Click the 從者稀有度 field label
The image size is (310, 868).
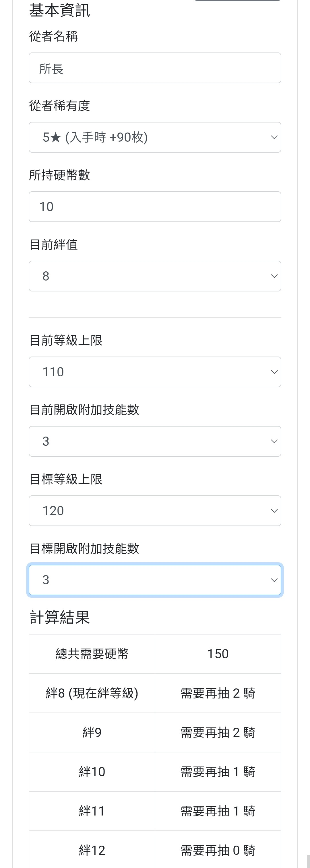tap(59, 106)
